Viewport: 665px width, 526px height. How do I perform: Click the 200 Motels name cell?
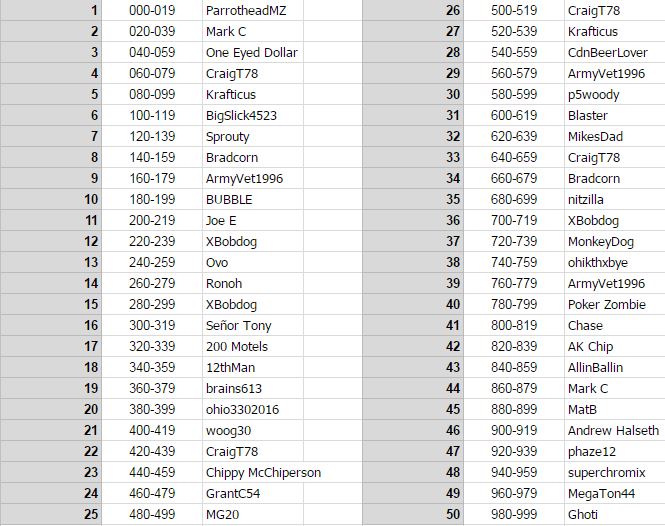tap(253, 347)
